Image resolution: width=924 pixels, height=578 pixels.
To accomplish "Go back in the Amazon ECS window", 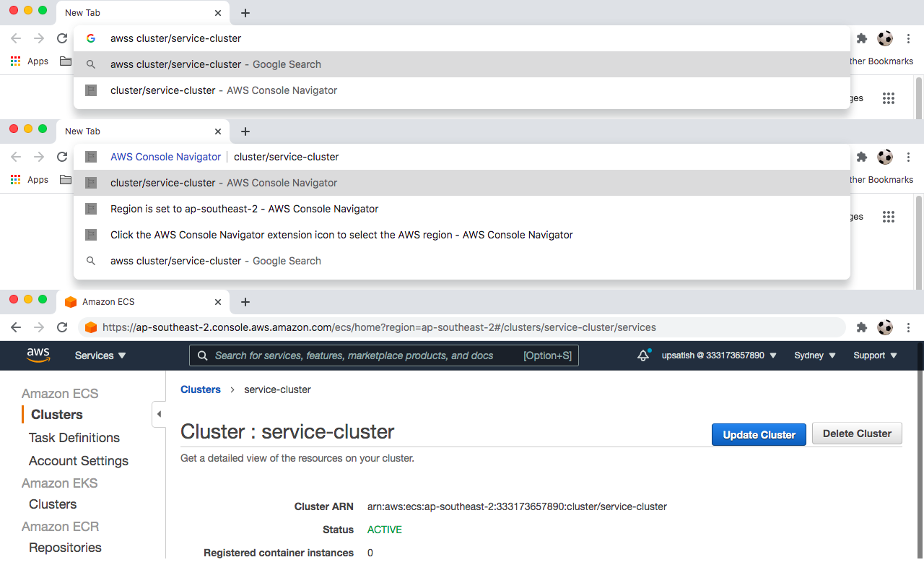I will tap(16, 327).
